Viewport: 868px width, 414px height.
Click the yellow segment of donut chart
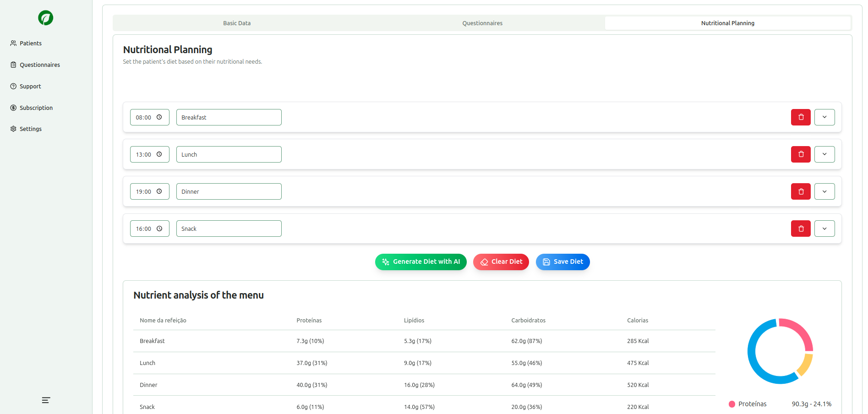806,364
